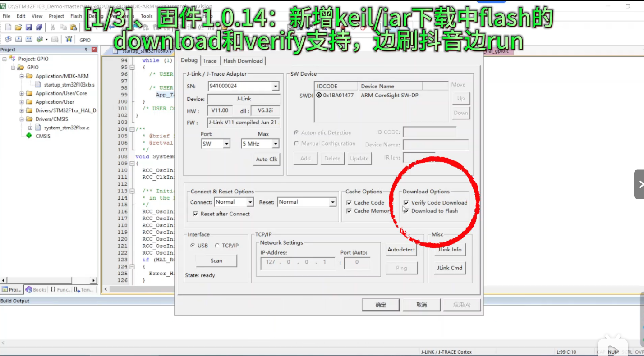644x356 pixels.
Task: Click the Translate file build icon
Action: 8,39
